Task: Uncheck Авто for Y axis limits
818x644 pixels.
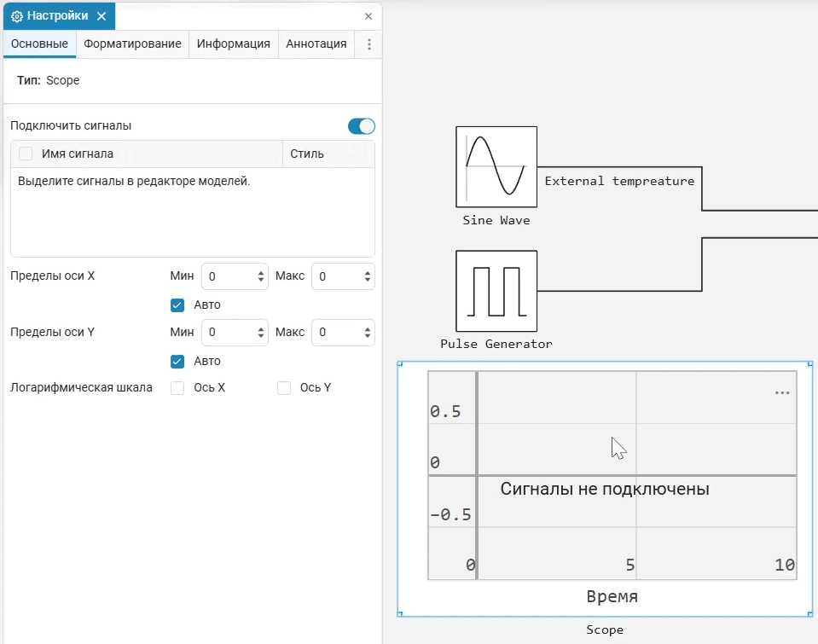Action: point(177,362)
